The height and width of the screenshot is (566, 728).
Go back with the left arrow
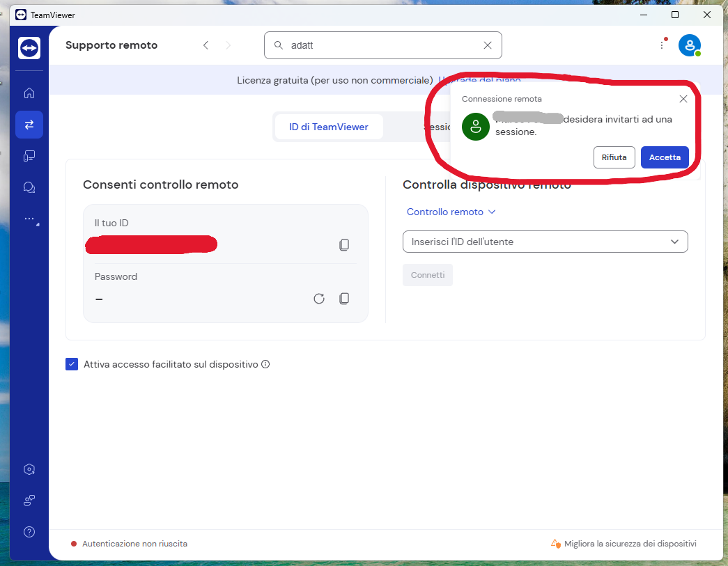(206, 45)
